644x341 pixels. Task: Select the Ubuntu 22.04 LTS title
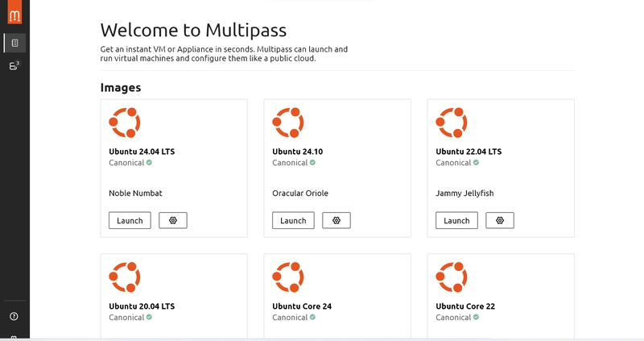(469, 152)
